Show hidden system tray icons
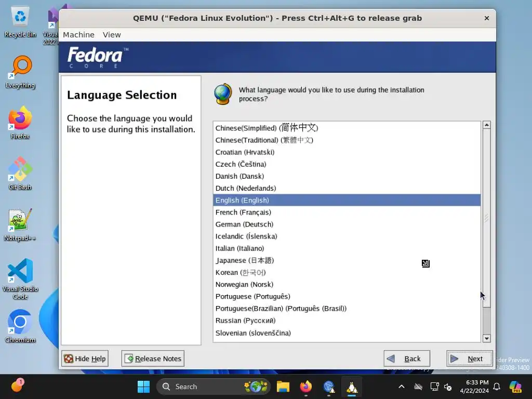Screen dimensions: 532x399 pyautogui.click(x=402, y=387)
